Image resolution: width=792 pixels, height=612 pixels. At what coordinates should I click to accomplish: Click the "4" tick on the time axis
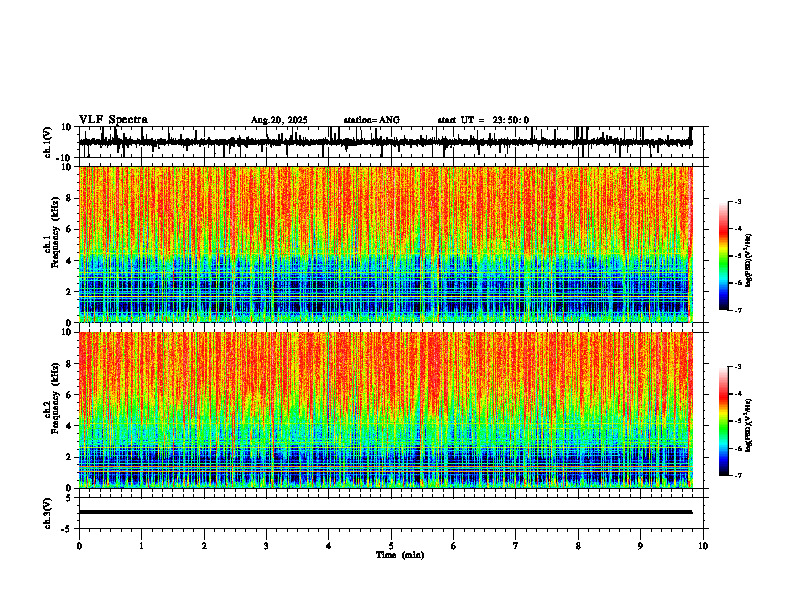[329, 546]
